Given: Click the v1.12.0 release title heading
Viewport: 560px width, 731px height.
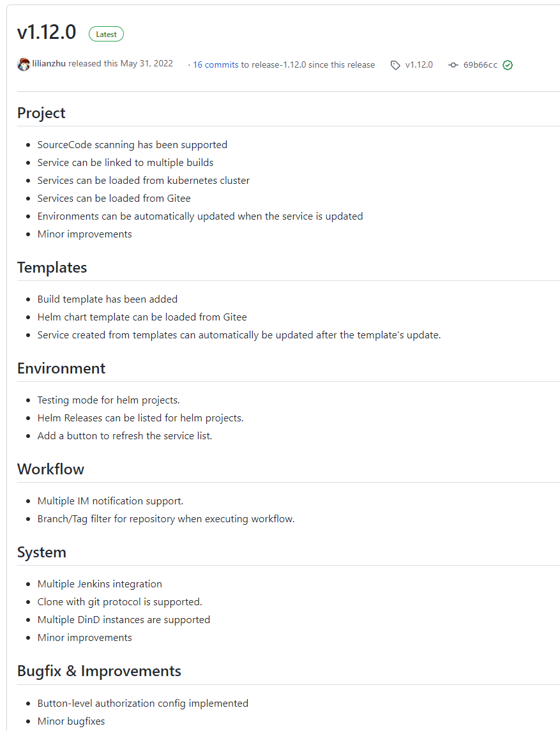Looking at the screenshot, I should [47, 33].
